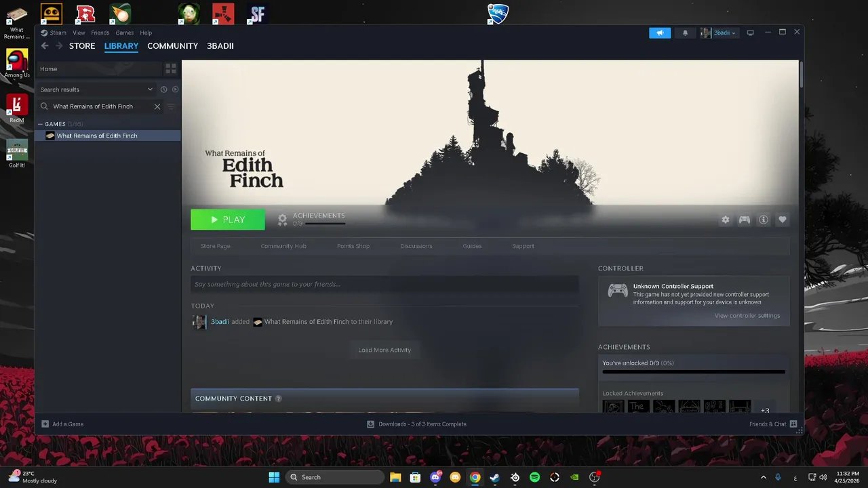The image size is (868, 488).
Task: Open game settings gear icon
Action: click(726, 220)
